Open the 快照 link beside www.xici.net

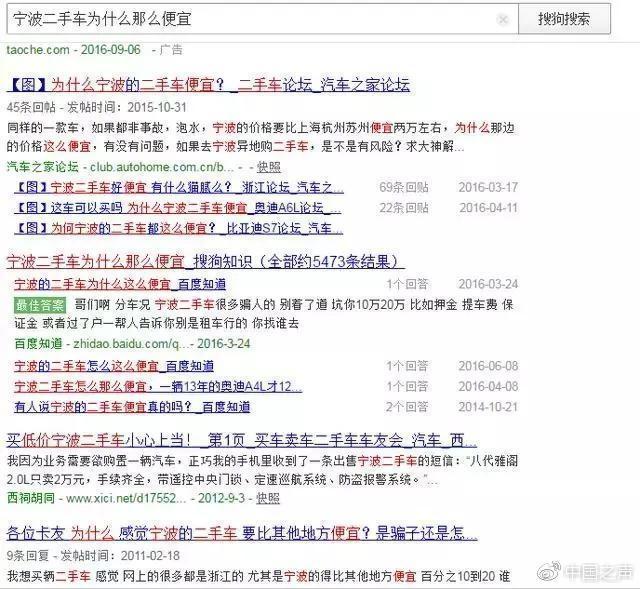click(x=268, y=498)
